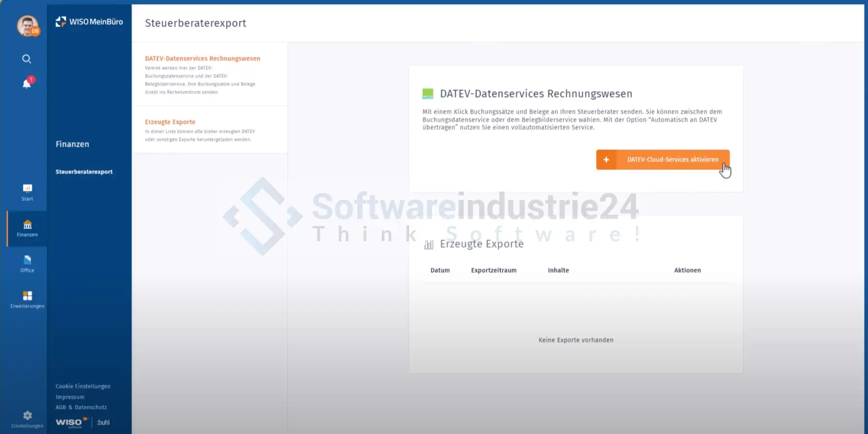Select DATEV-Datenservices Rechnungswesen section
Viewport: 868px width, 434px height.
click(202, 59)
